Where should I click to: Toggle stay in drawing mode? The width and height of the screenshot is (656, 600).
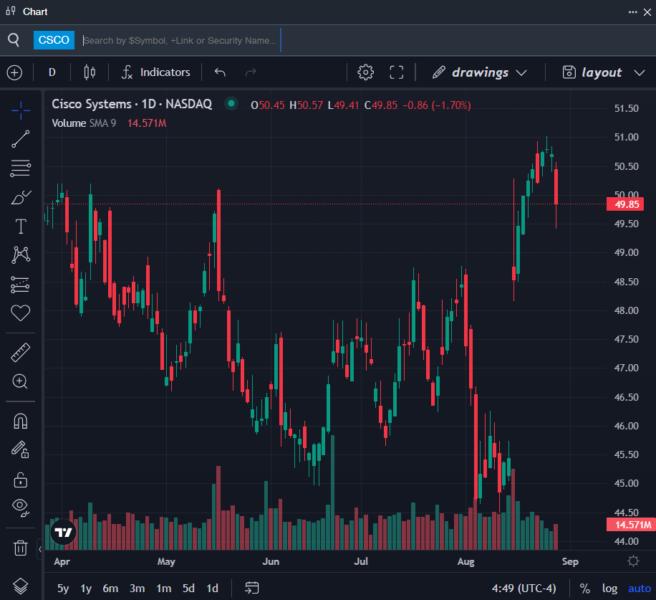[x=20, y=450]
